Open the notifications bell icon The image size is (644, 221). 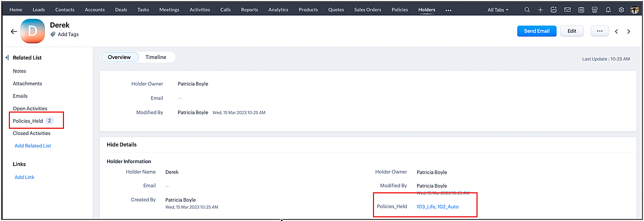[608, 10]
